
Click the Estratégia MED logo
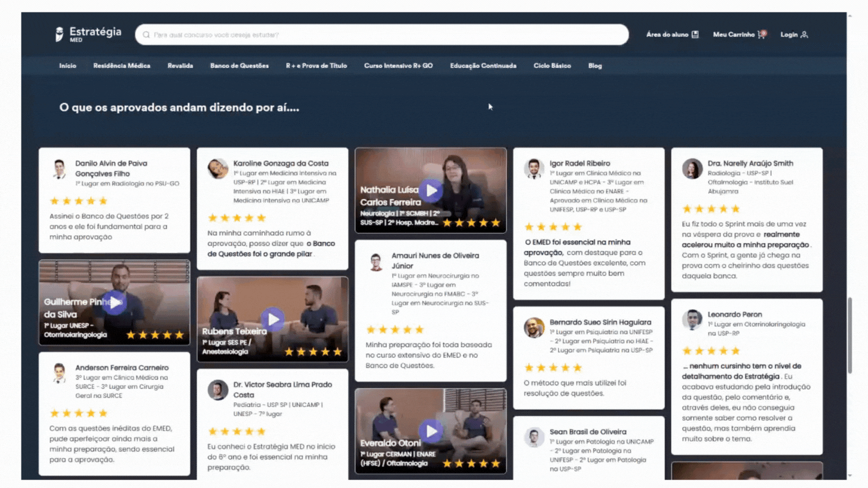[x=88, y=34]
